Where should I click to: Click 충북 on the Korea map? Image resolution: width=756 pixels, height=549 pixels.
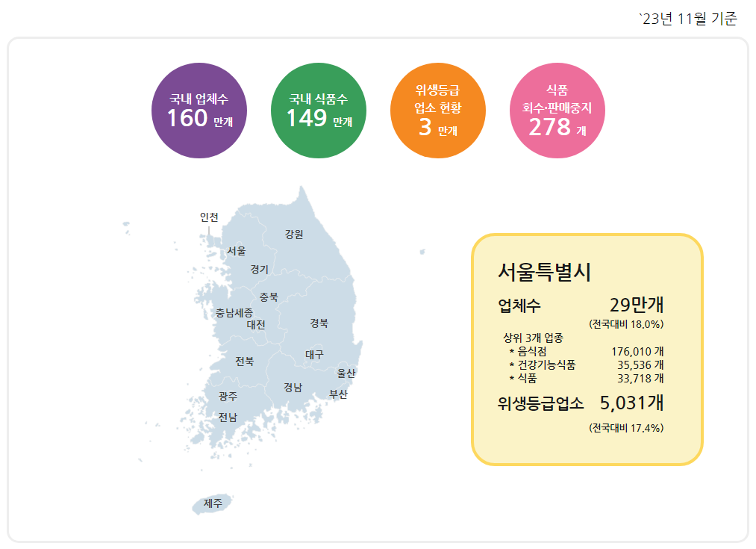pyautogui.click(x=269, y=297)
